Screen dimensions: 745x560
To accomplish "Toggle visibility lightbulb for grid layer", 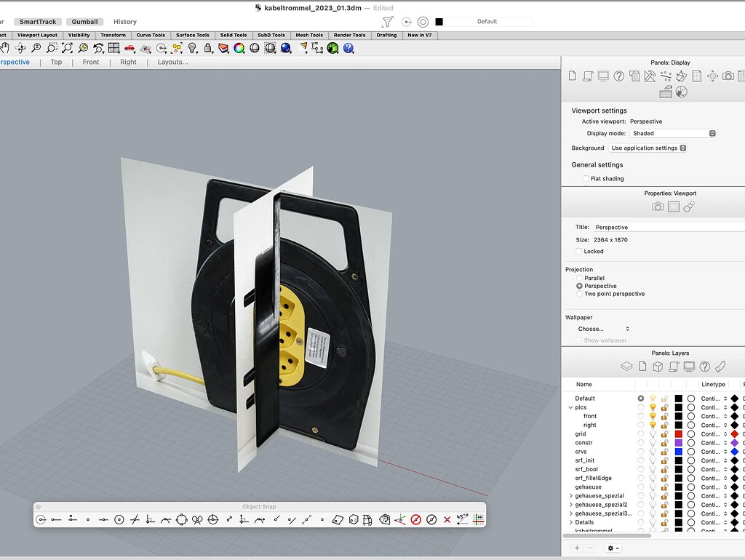I will pos(653,434).
